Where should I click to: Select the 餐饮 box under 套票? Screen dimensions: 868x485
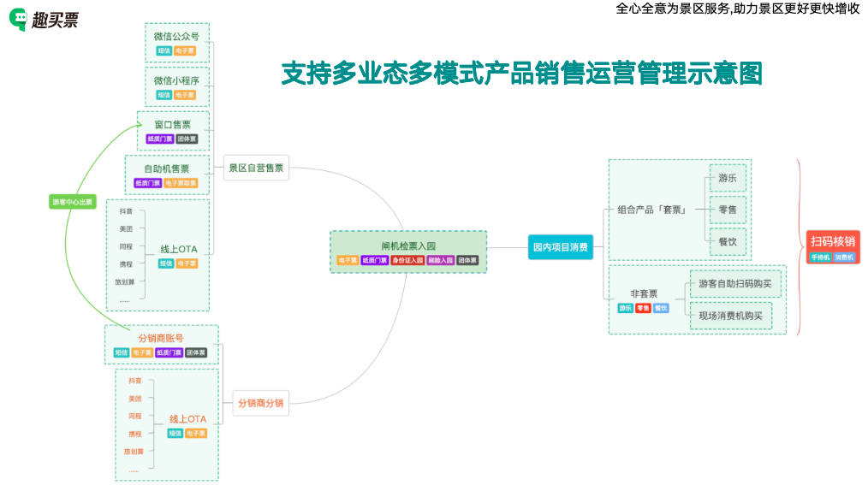click(727, 241)
